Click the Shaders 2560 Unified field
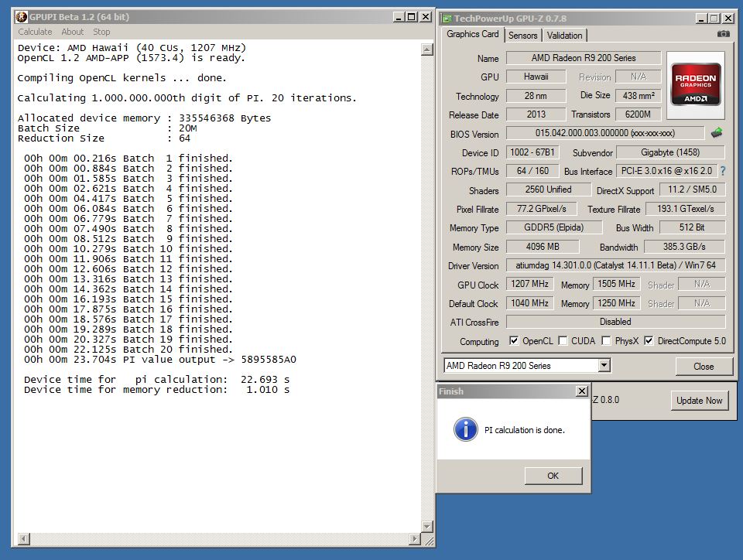The image size is (743, 560). coord(548,190)
